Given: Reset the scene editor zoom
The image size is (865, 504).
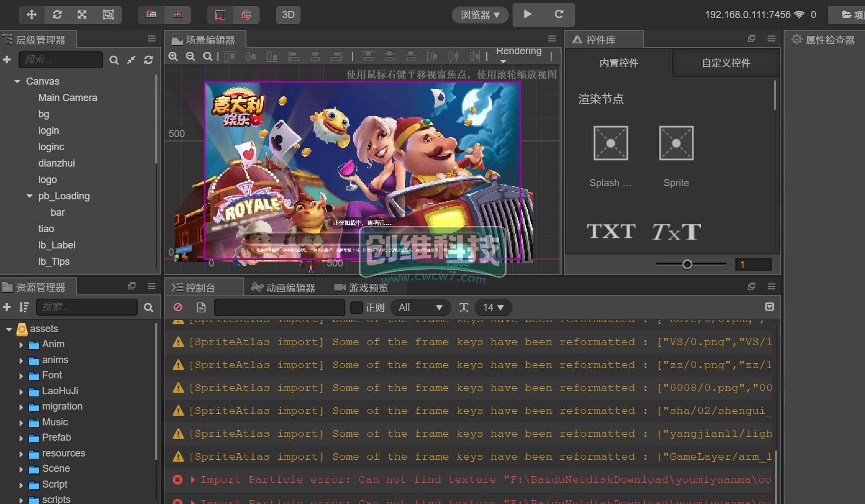Looking at the screenshot, I should (208, 56).
